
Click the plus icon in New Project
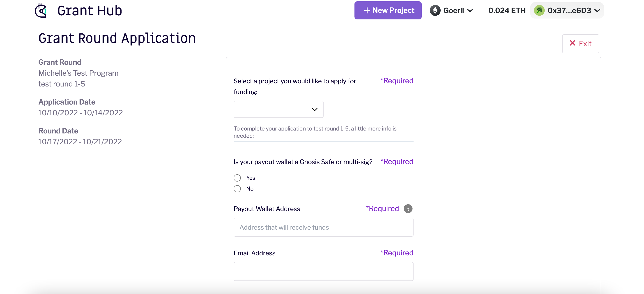367,10
